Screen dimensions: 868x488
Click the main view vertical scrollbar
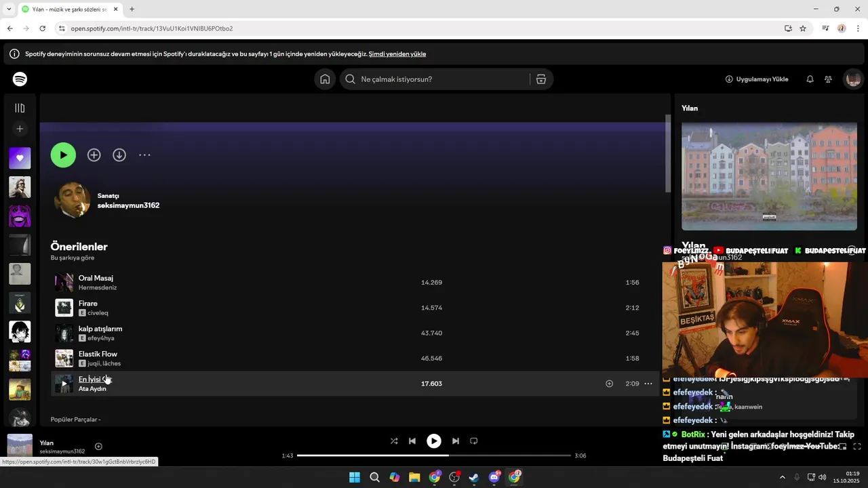[x=668, y=154]
